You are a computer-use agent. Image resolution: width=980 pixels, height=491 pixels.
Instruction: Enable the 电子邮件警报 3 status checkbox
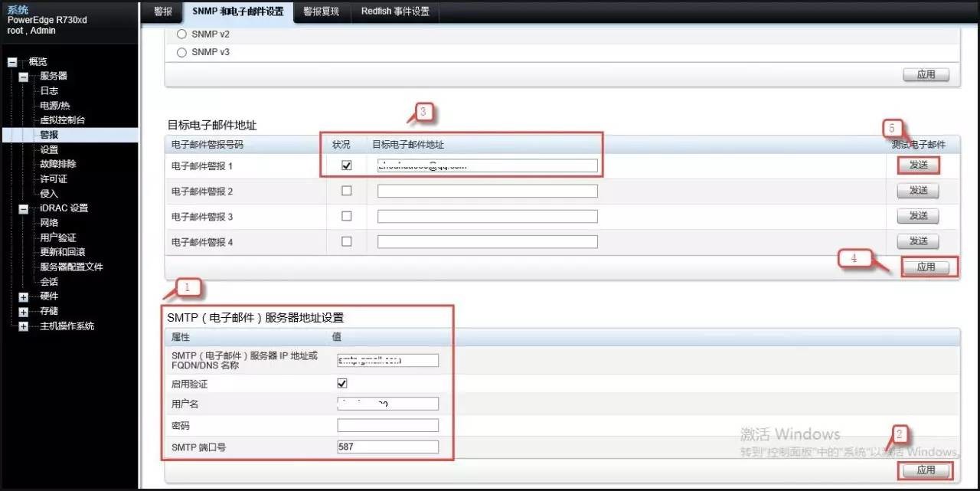(x=347, y=216)
